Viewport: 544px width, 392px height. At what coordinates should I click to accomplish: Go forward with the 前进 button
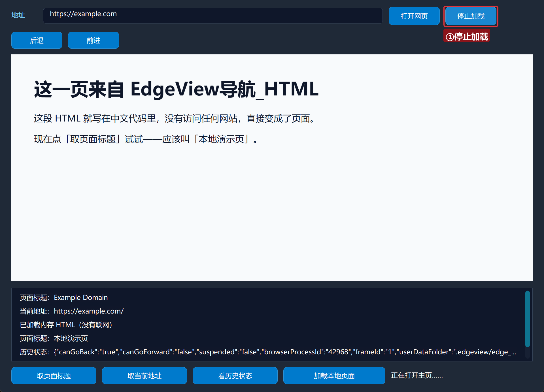[x=93, y=40]
